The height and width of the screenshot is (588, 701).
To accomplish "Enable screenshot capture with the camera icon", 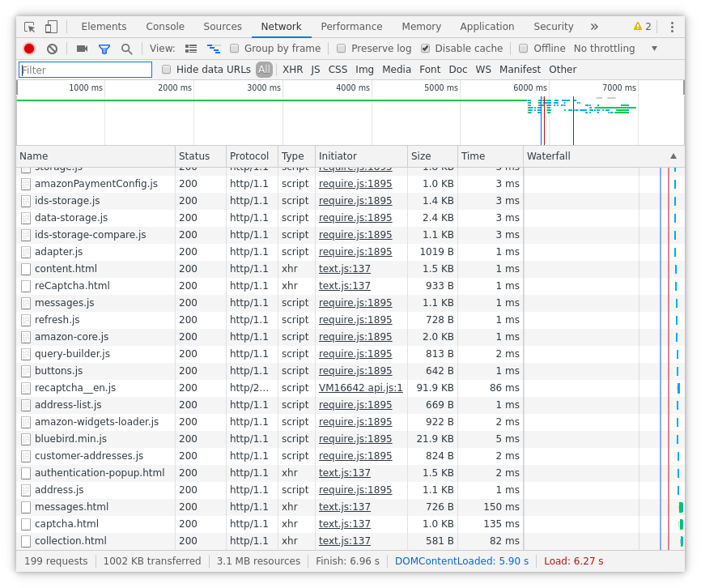I will pos(81,48).
